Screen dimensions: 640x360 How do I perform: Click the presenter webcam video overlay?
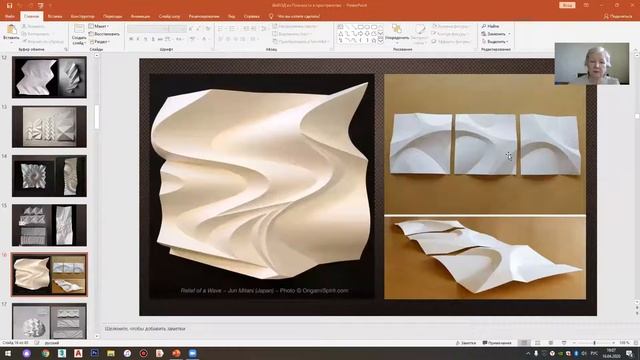point(592,64)
